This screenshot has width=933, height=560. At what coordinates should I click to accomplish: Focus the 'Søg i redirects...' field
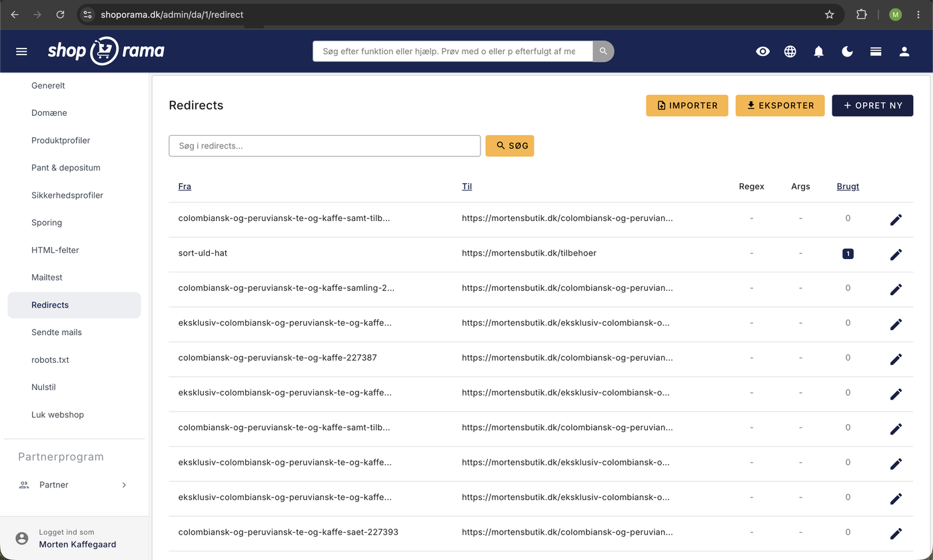(325, 146)
